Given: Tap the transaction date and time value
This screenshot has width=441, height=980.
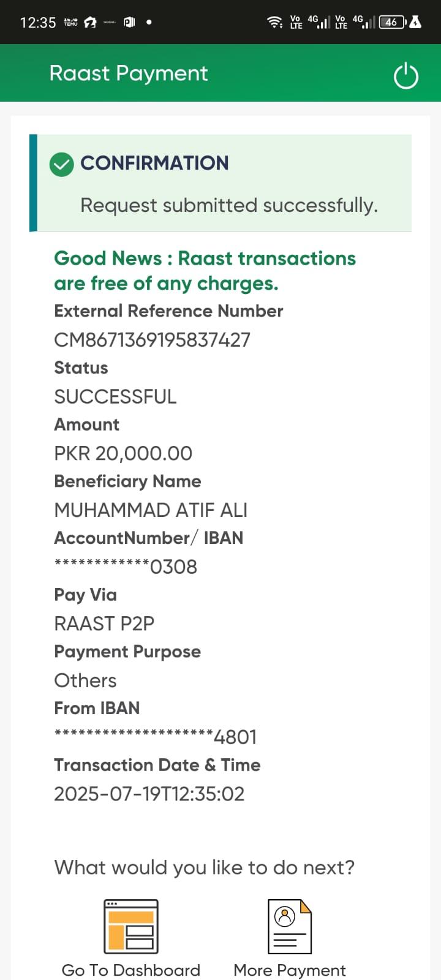Looking at the screenshot, I should [x=149, y=794].
